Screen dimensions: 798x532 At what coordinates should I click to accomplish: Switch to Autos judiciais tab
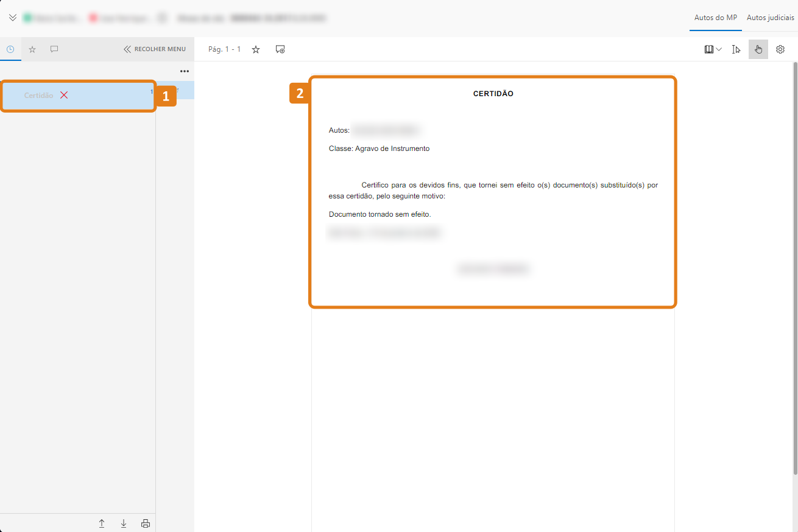point(770,18)
